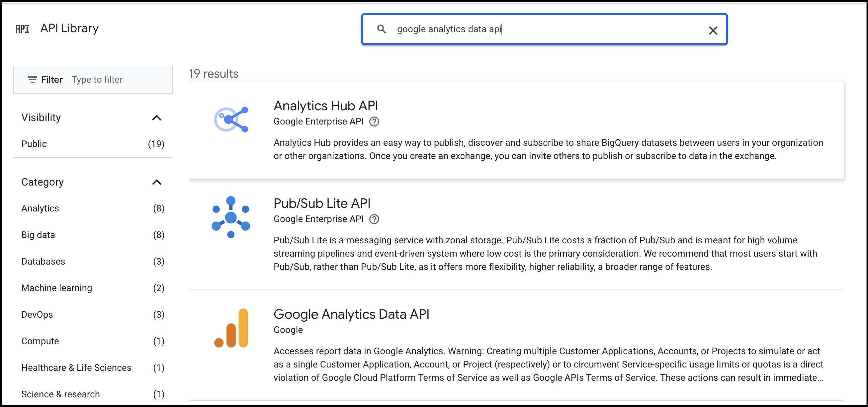Click the (1) count next to Healthcare & Life Sciences
This screenshot has height=407, width=868.
159,367
